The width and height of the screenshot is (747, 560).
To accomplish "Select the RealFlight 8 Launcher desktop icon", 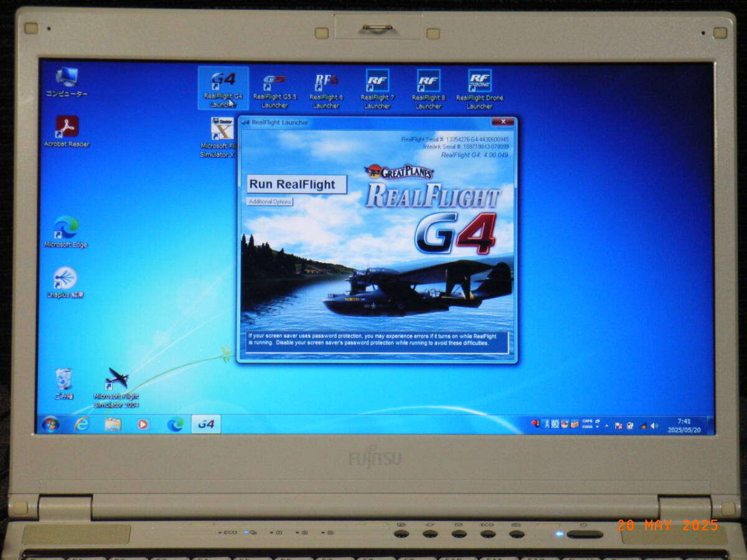I will point(428,88).
